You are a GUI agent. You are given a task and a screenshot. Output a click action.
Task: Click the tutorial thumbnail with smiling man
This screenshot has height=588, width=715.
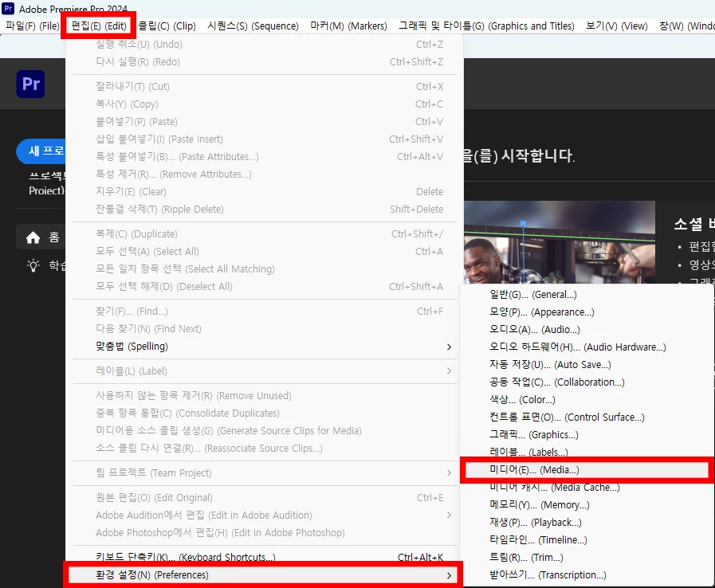560,242
